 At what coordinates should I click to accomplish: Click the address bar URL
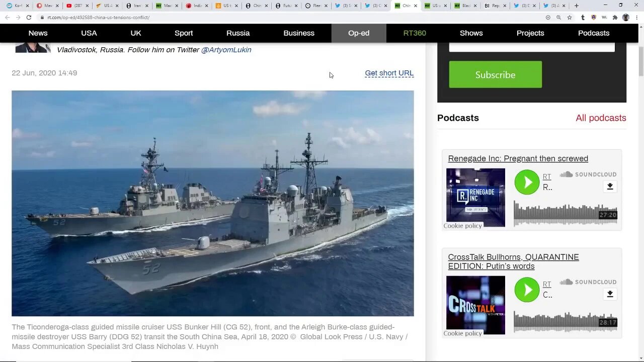tap(99, 17)
